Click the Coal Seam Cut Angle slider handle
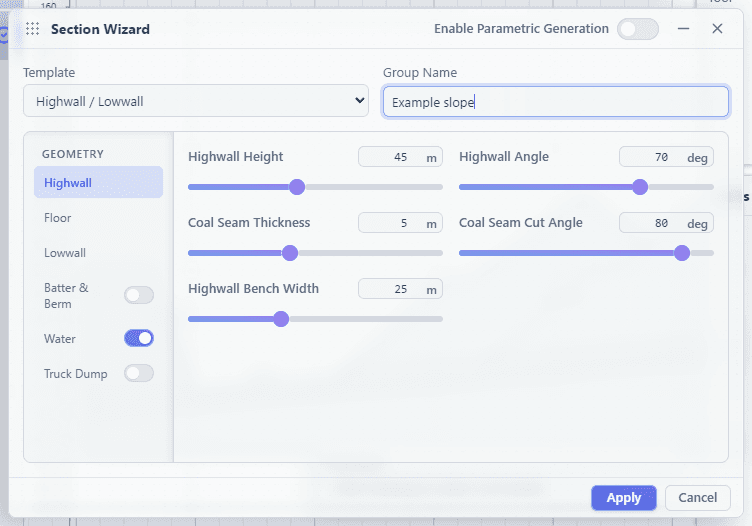The height and width of the screenshot is (526, 752). 682,253
